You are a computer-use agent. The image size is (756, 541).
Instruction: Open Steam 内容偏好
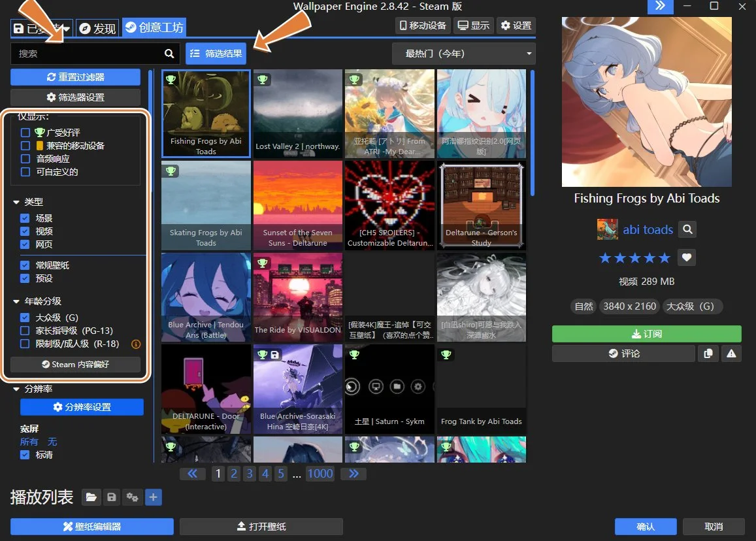(76, 365)
